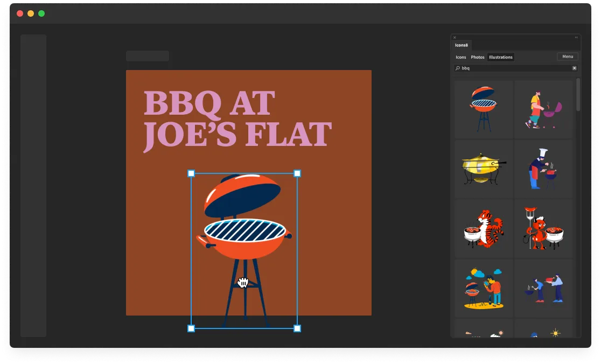Viewport: 601px width, 364px height.
Task: Switch to the Photos tab
Action: click(x=477, y=57)
